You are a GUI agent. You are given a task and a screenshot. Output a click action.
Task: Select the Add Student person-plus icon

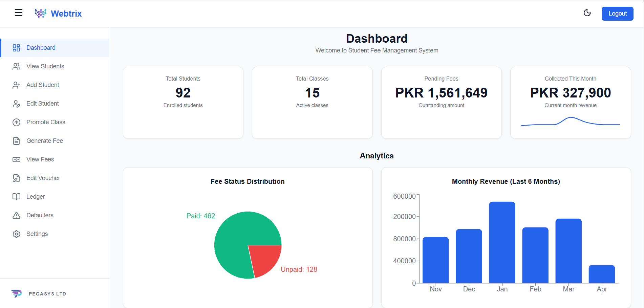point(16,85)
